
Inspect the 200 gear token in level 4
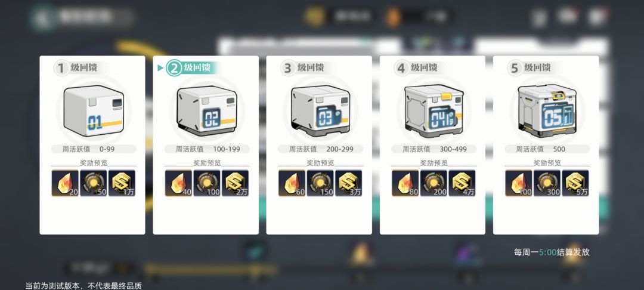coord(434,183)
